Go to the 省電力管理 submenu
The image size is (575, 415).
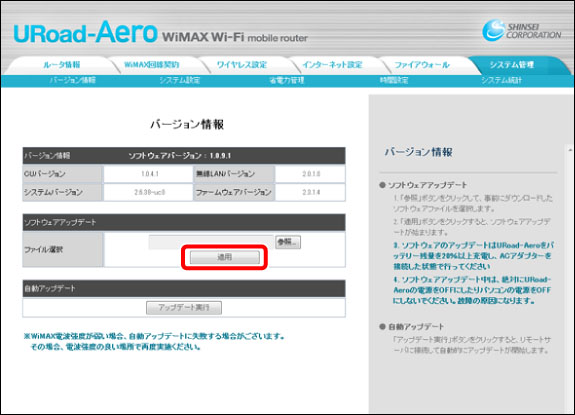287,80
